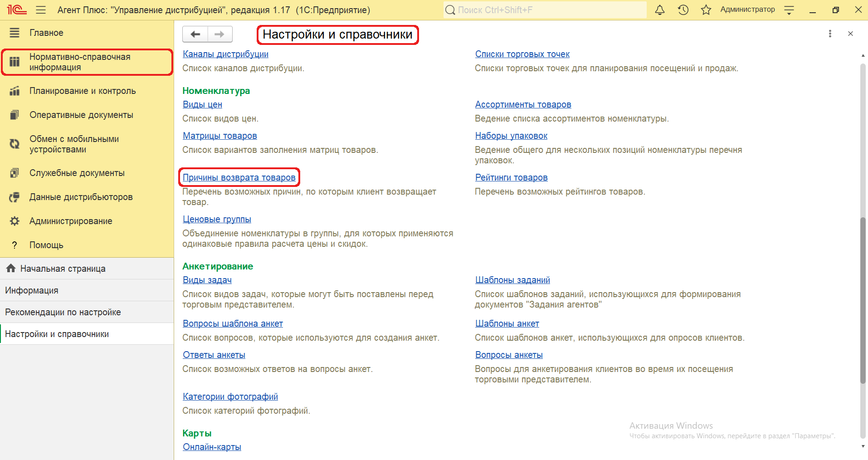Click the Начальная страница home icon
The image size is (868, 460).
point(11,268)
